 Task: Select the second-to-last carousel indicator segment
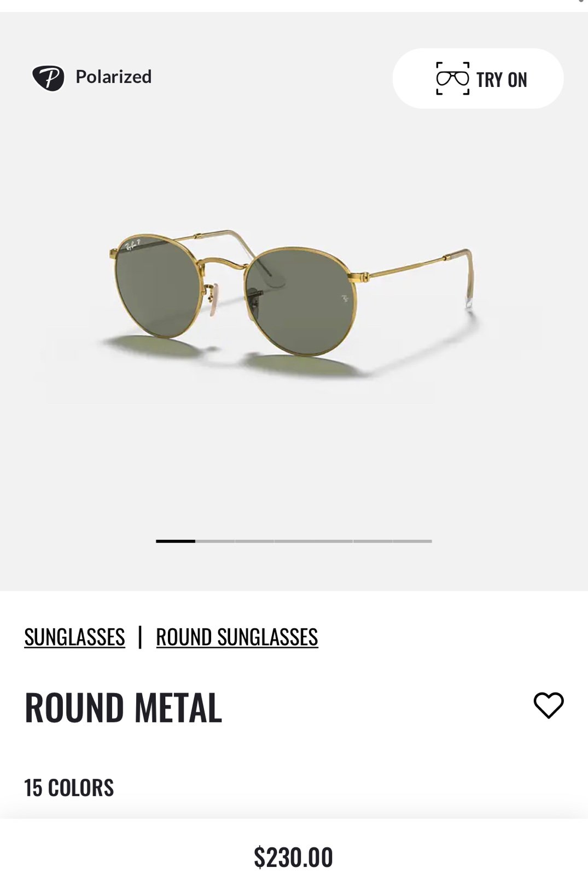click(373, 541)
